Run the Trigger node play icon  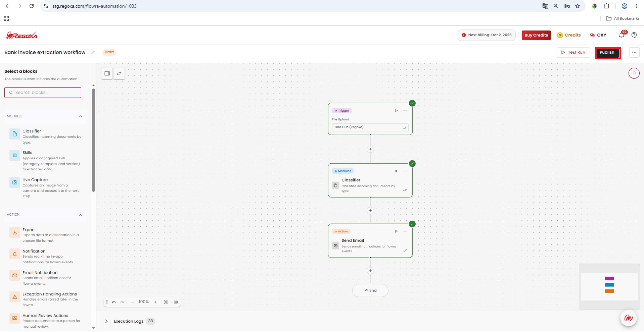coord(396,111)
